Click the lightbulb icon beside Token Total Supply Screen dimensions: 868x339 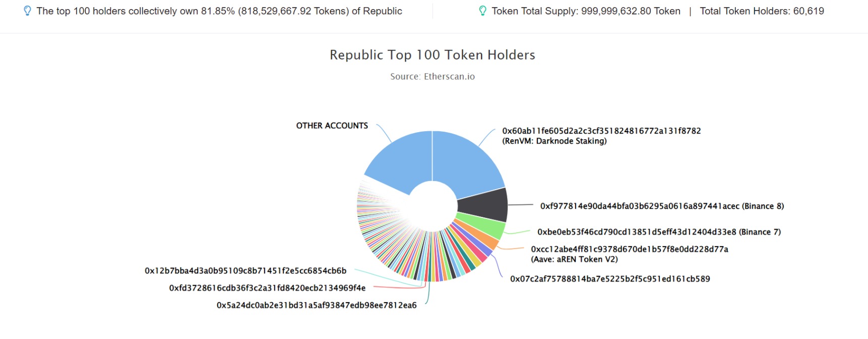click(482, 11)
